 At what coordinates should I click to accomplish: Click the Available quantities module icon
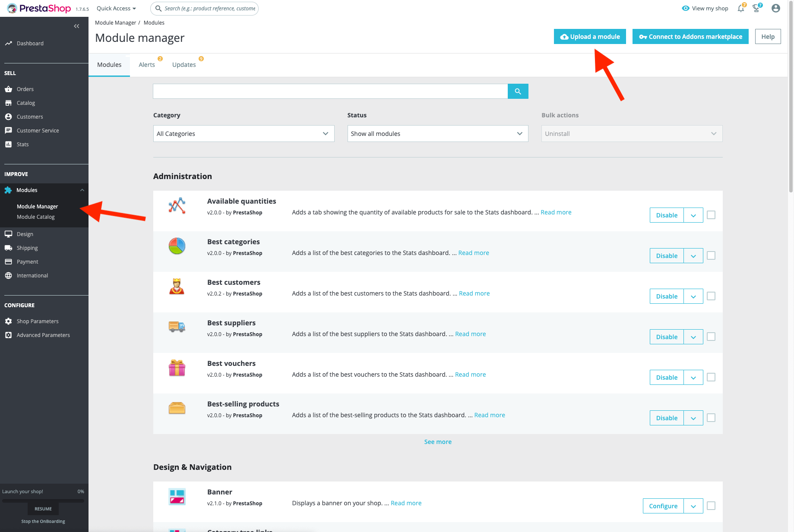click(x=177, y=206)
